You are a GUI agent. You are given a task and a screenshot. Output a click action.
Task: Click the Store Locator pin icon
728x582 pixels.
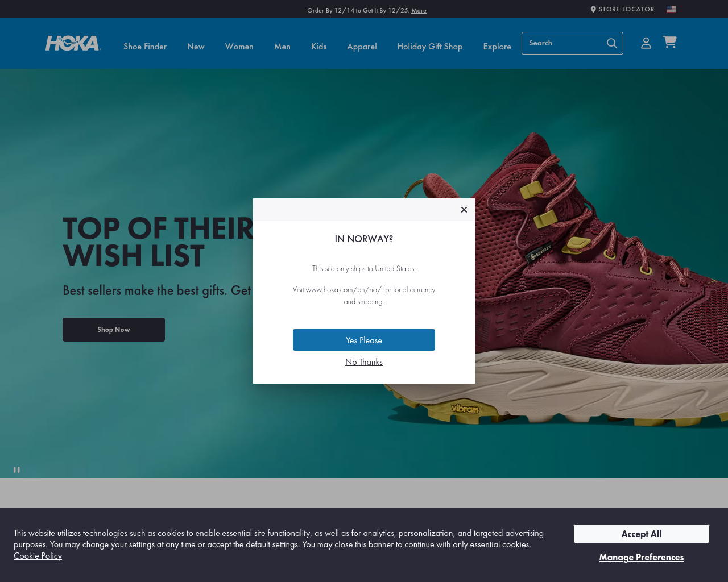coord(593,9)
